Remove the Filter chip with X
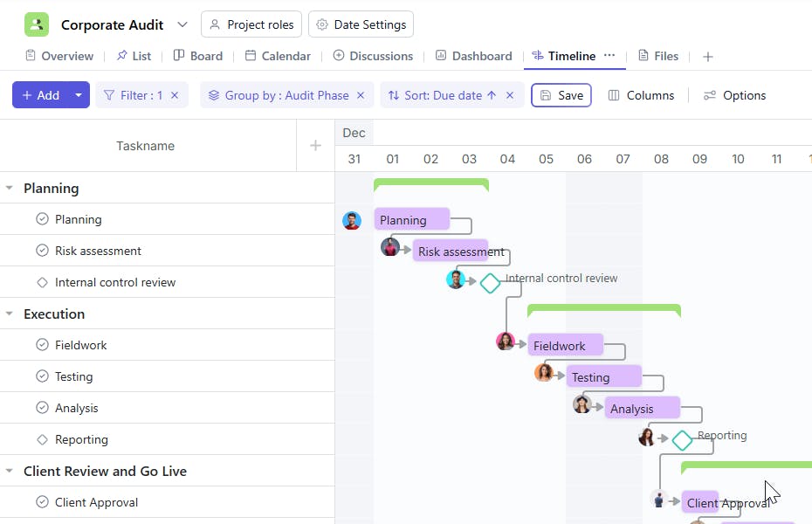This screenshot has width=812, height=524. pos(175,95)
